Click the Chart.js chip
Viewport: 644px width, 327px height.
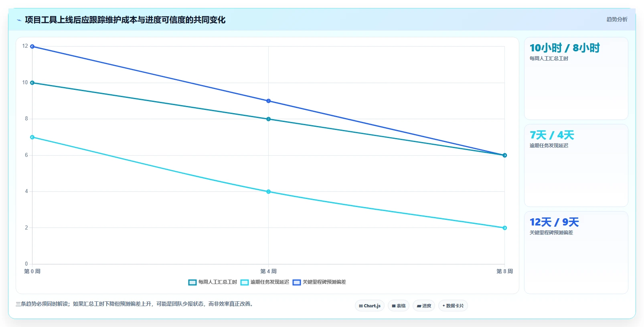click(370, 306)
